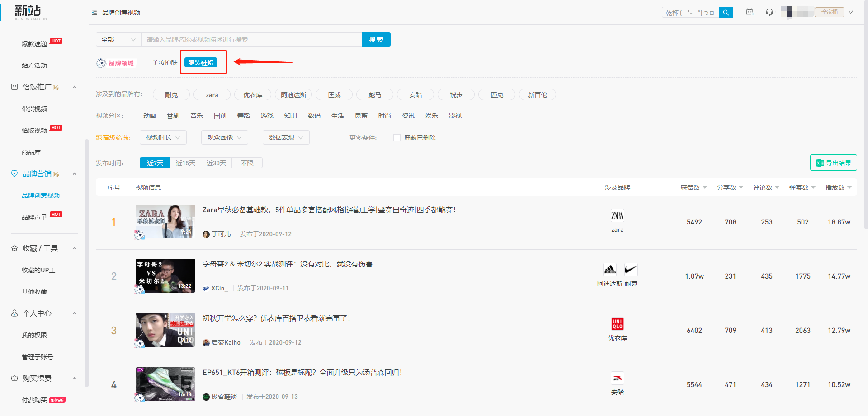This screenshot has width=868, height=416.
Task: Toggle the 新百伦 brand filter
Action: 538,95
